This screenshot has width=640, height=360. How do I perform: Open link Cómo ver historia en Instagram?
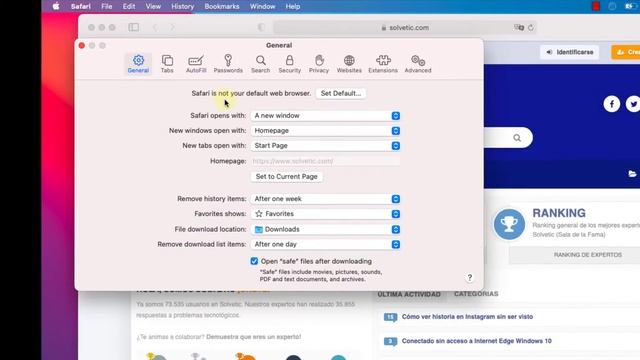tap(467, 317)
